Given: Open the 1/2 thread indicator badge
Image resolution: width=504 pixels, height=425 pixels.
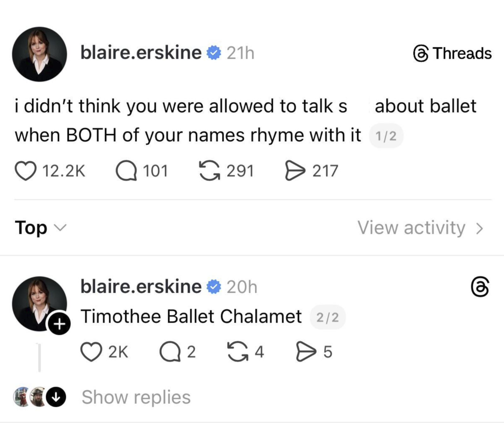Looking at the screenshot, I should coord(386,136).
